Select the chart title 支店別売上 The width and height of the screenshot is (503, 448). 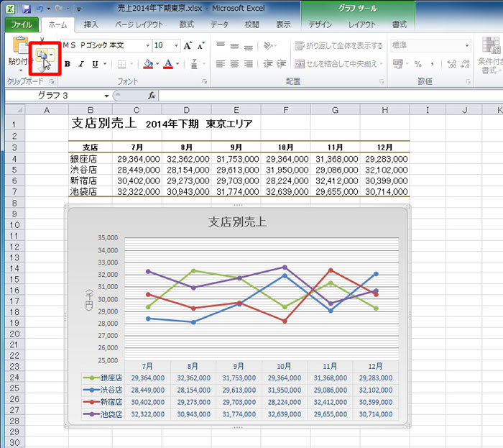[x=237, y=221]
